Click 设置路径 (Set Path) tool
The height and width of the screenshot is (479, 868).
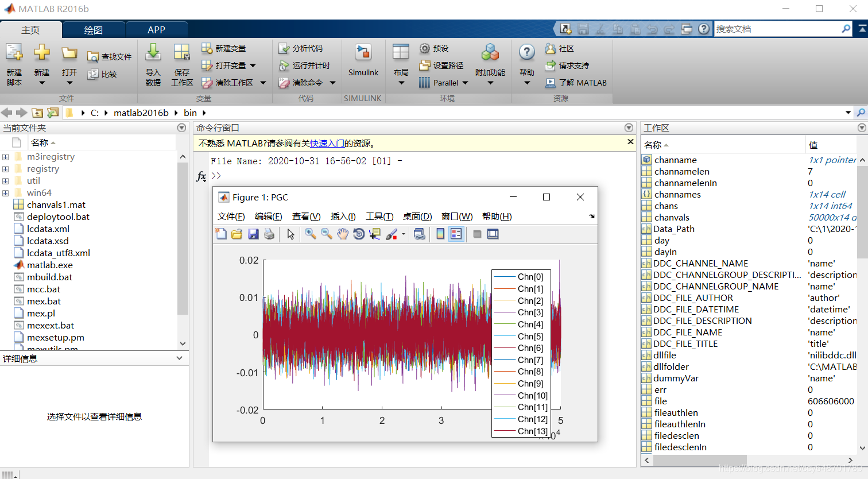pos(441,65)
